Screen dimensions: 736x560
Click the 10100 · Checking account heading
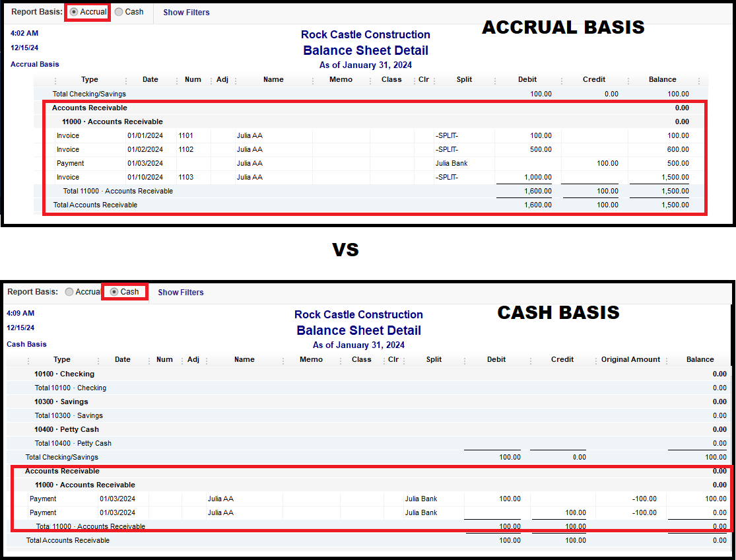pyautogui.click(x=64, y=374)
